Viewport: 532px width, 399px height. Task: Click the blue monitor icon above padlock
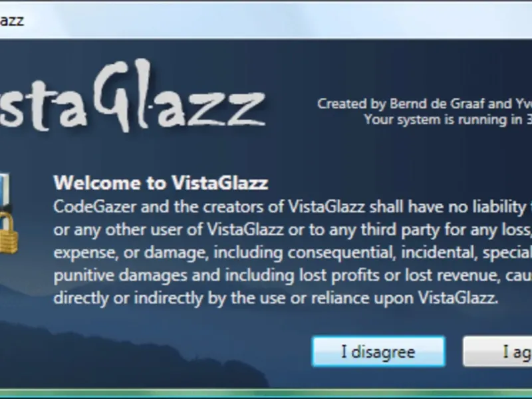5,191
